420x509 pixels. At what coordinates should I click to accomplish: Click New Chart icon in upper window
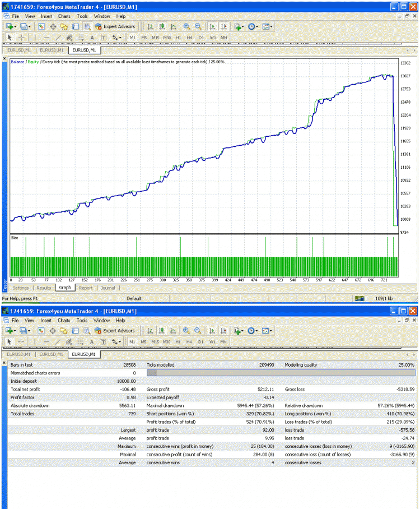[10, 26]
